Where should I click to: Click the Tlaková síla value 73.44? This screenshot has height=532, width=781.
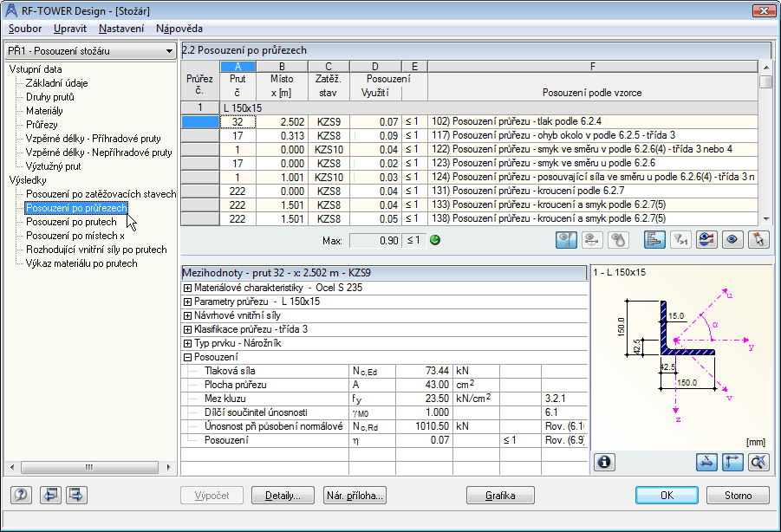425,371
